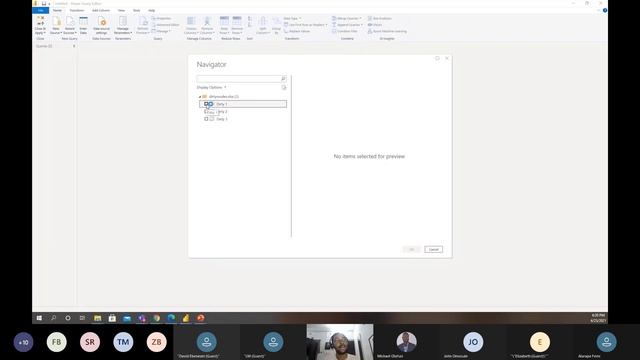Viewport: 640px width, 360px height.
Task: Click Replace Values in the ribbon
Action: tap(297, 31)
